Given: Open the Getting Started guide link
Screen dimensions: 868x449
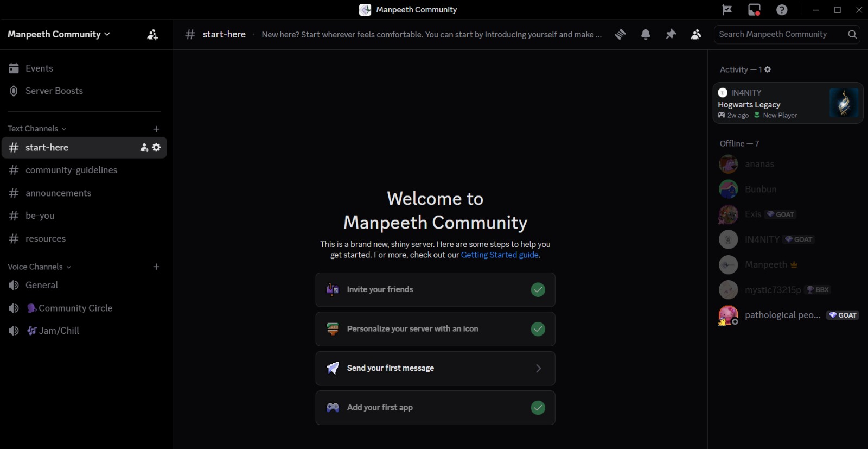Looking at the screenshot, I should click(499, 255).
